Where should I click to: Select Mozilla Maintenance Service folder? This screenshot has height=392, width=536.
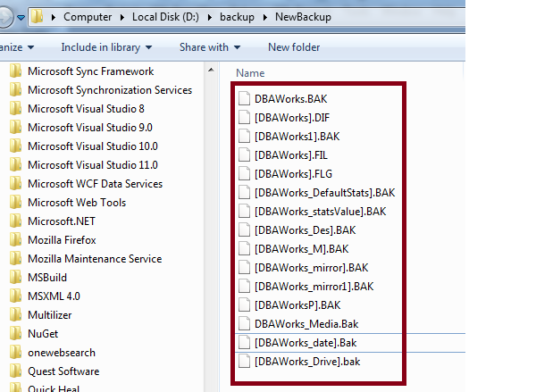coord(95,259)
